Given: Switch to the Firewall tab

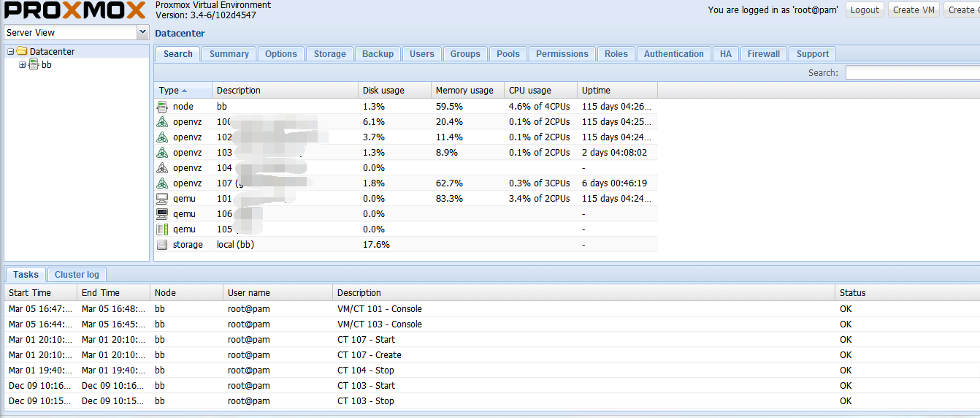Looking at the screenshot, I should (763, 54).
